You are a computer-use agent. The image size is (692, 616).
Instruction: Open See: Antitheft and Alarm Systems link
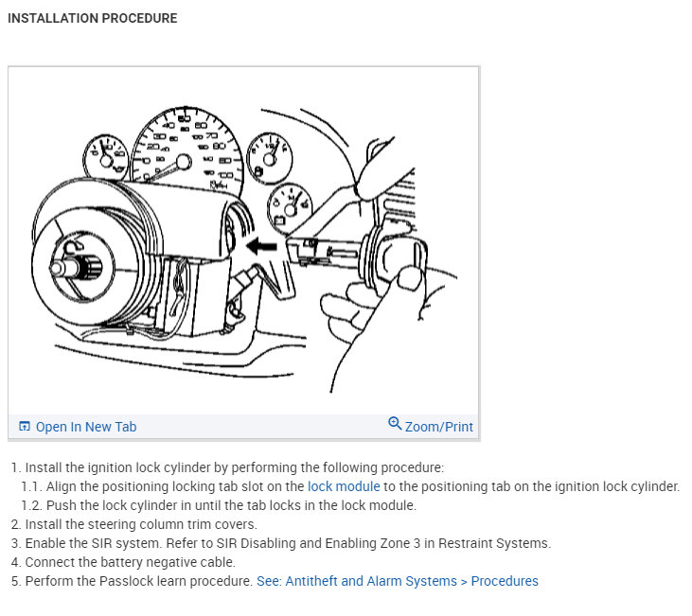click(357, 581)
